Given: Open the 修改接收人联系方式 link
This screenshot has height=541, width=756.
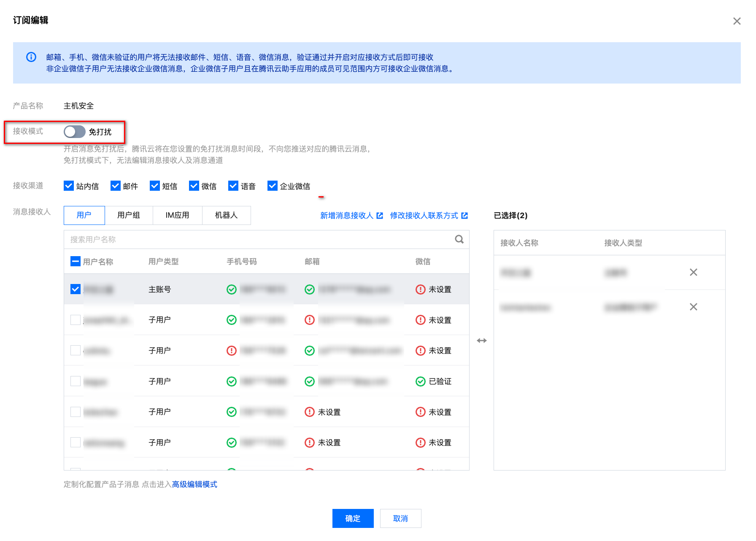Looking at the screenshot, I should (x=429, y=216).
